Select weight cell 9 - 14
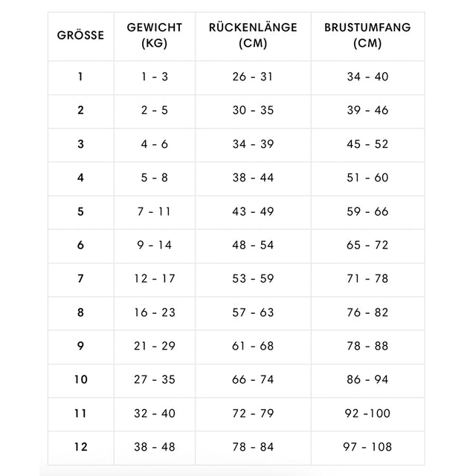The width and height of the screenshot is (476, 476). pos(154,245)
